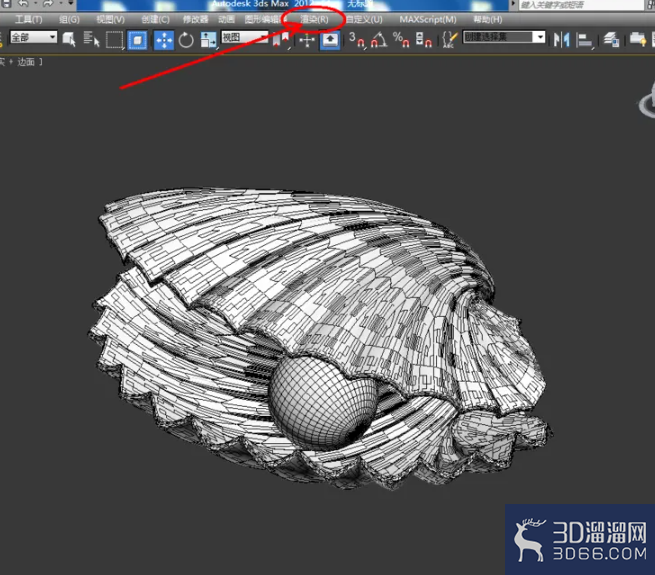Screen dimensions: 655x575
Task: Open Select by Name list tool
Action: coord(91,40)
